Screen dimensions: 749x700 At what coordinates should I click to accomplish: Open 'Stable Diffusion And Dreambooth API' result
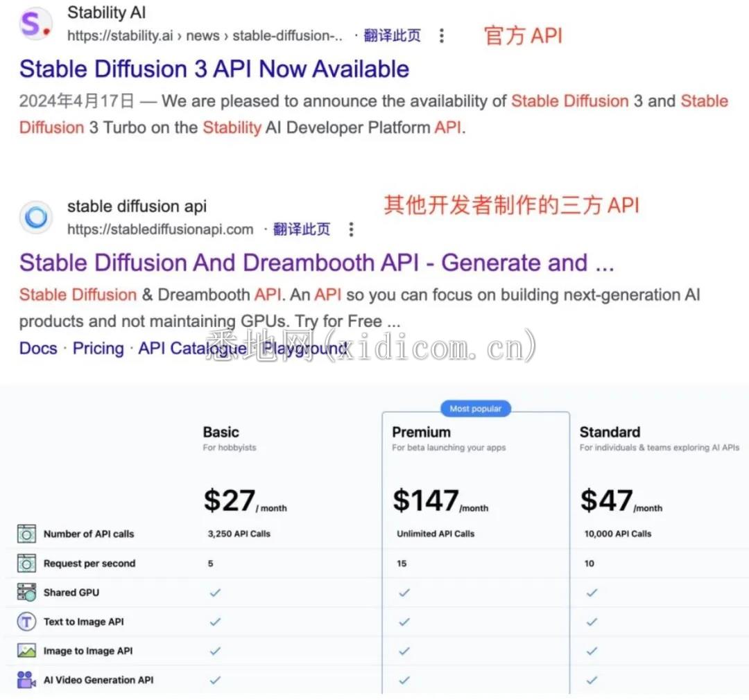click(x=316, y=263)
